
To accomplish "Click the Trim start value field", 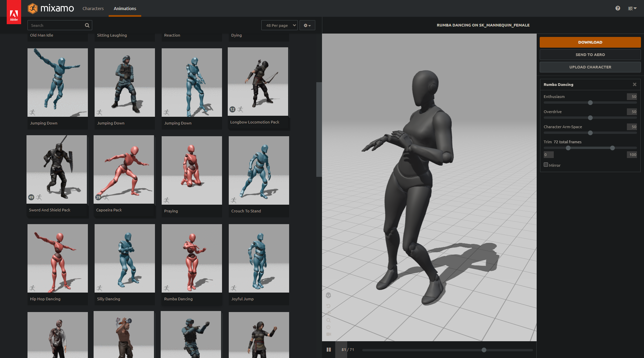I will [549, 155].
